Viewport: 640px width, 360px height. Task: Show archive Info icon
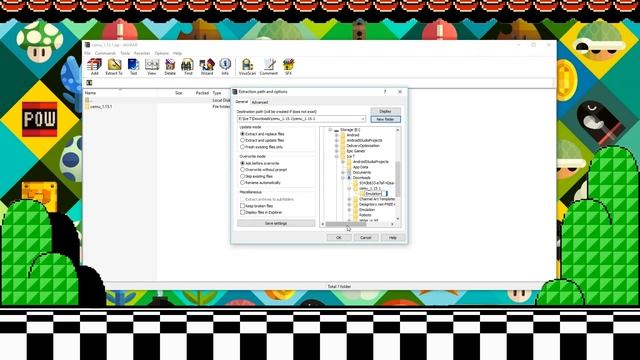225,67
